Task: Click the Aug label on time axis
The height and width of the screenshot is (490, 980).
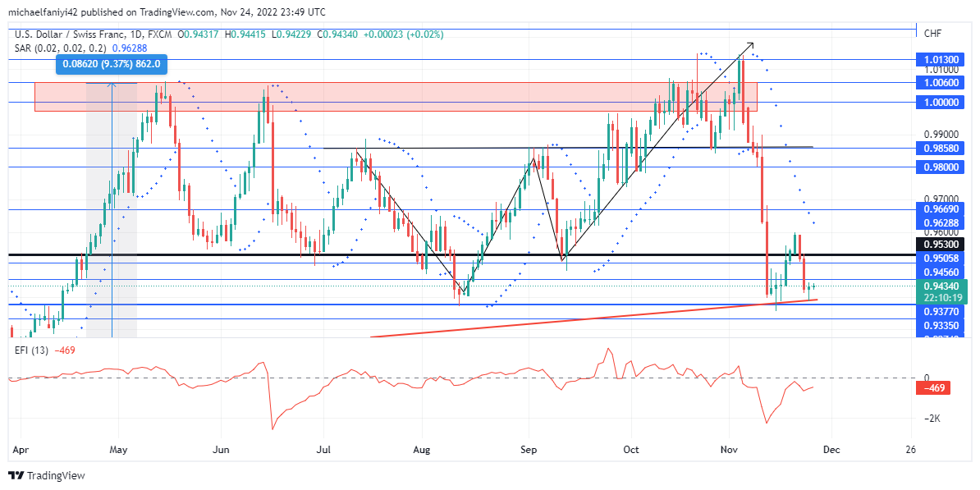Action: (x=422, y=450)
